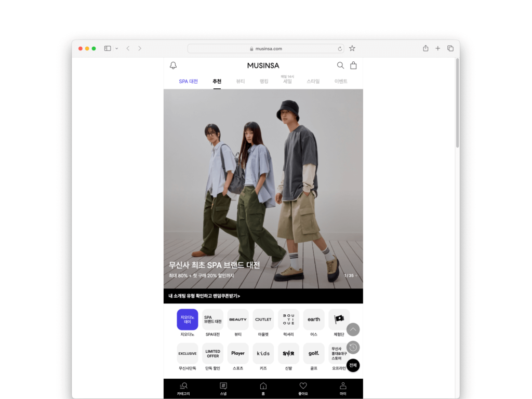Open 카테고리 search-list icon

183,386
